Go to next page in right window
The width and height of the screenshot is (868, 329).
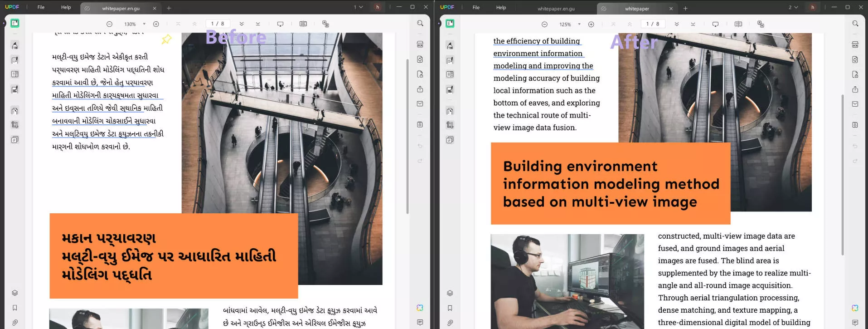pos(677,24)
